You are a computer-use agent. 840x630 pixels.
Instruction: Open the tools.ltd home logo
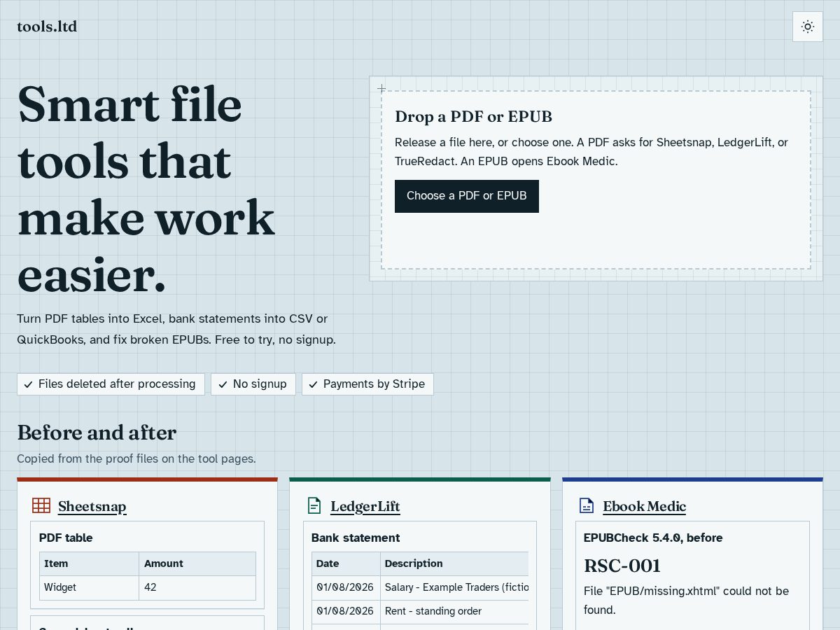[47, 27]
